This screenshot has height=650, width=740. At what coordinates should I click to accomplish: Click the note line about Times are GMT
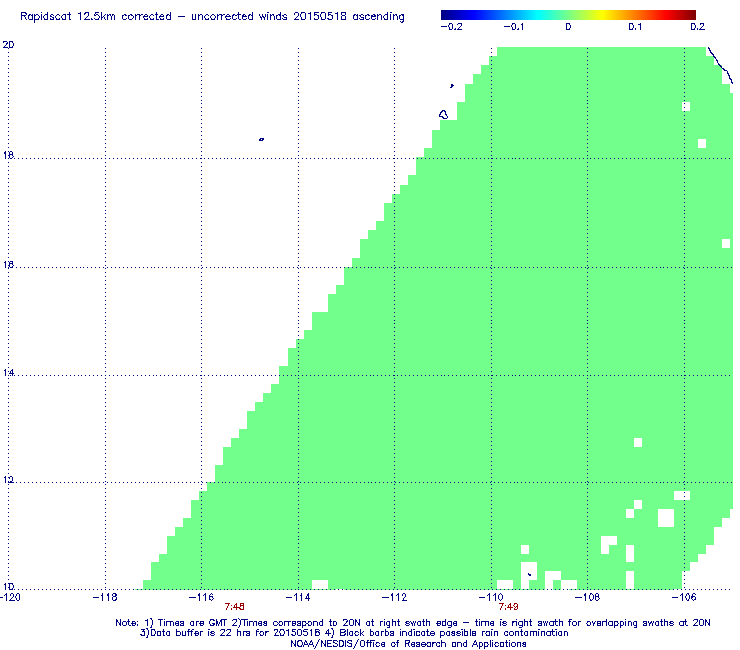412,623
